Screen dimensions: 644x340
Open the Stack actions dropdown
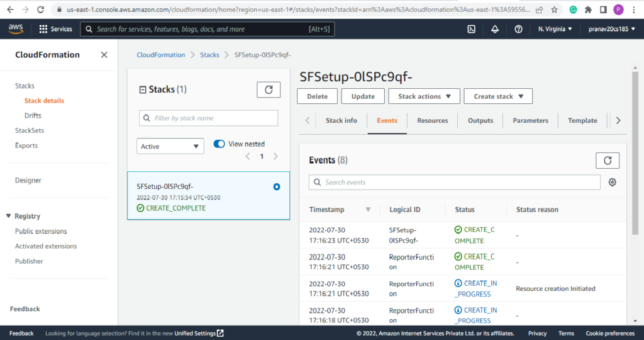click(x=425, y=96)
